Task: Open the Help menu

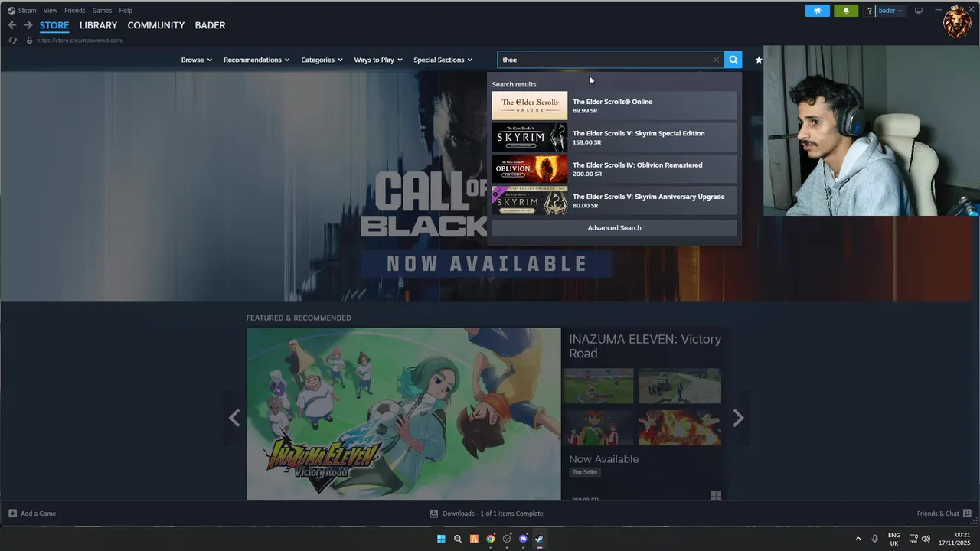Action: 126,11
